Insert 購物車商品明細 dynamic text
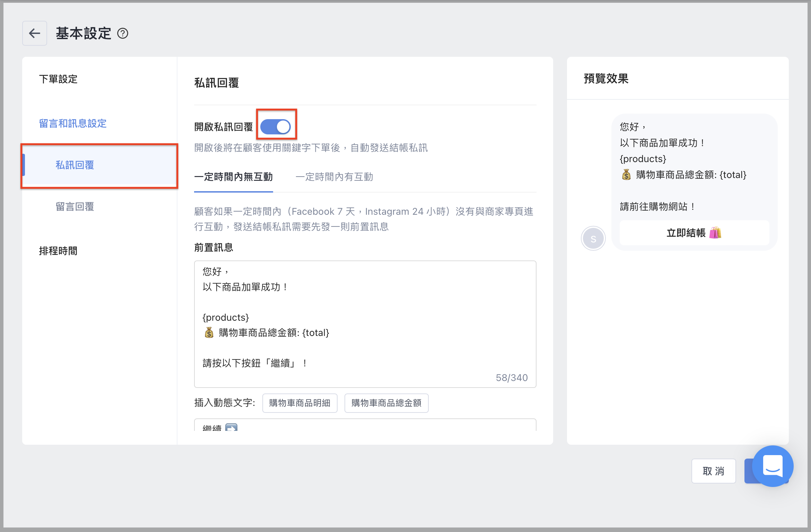Image resolution: width=811 pixels, height=532 pixels. [299, 403]
